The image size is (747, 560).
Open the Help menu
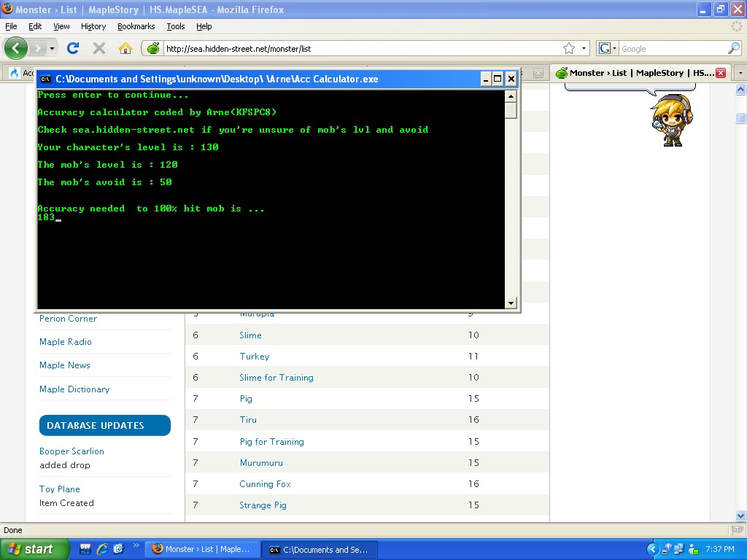(x=204, y=26)
